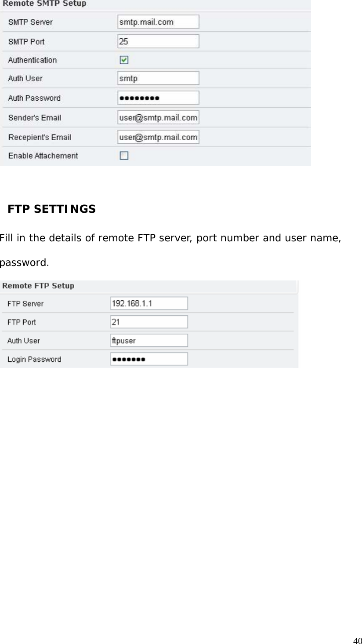Click the Auth User field containing ftpuser

[x=148, y=340]
